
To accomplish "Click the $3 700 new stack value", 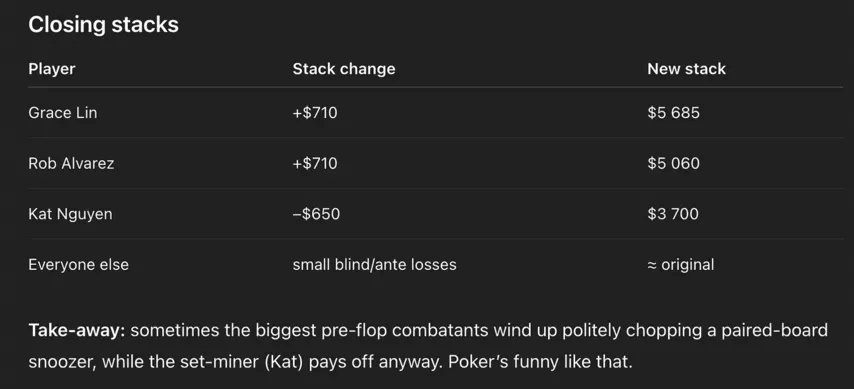I will 673,214.
